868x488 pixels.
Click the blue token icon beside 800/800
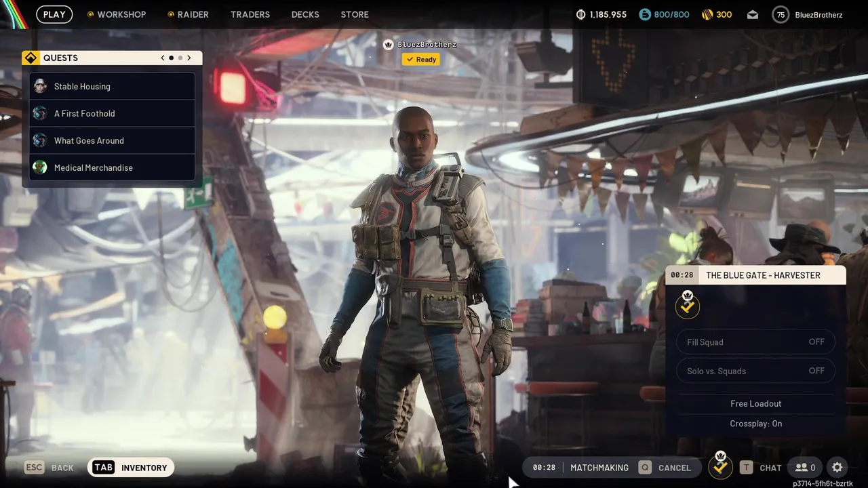click(645, 14)
